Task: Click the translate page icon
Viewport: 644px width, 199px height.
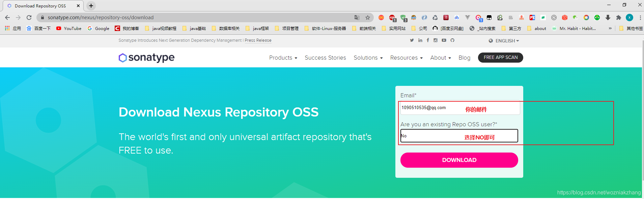Action: (357, 18)
